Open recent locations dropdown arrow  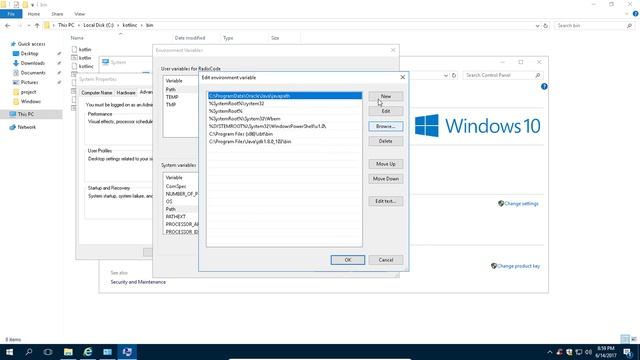[x=29, y=25]
